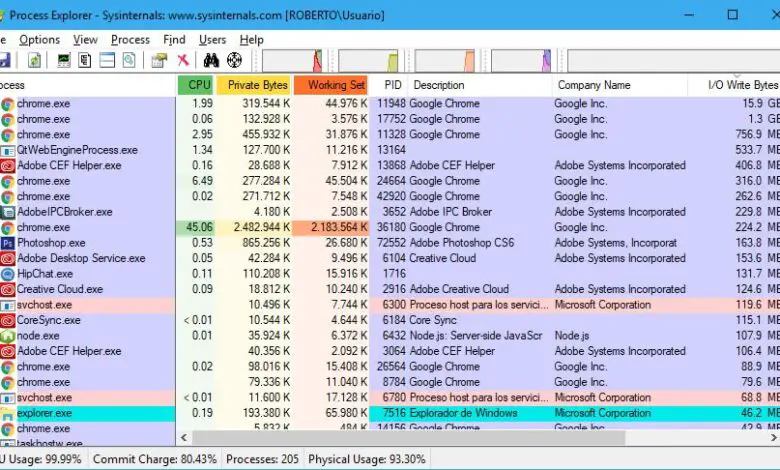Click the 2.183.564 K working set value

pyautogui.click(x=339, y=228)
